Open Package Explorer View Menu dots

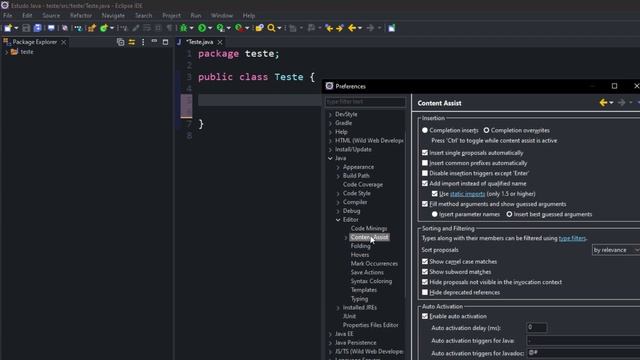coord(143,42)
